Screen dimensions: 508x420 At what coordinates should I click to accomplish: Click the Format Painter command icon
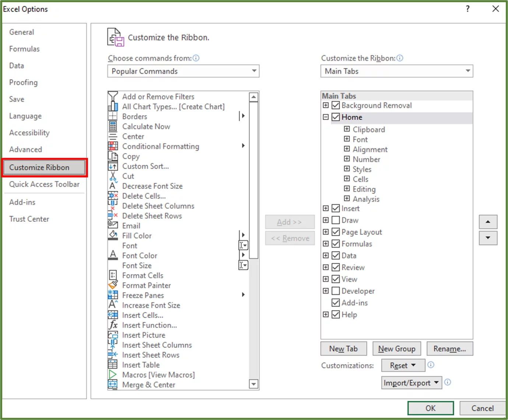(113, 285)
